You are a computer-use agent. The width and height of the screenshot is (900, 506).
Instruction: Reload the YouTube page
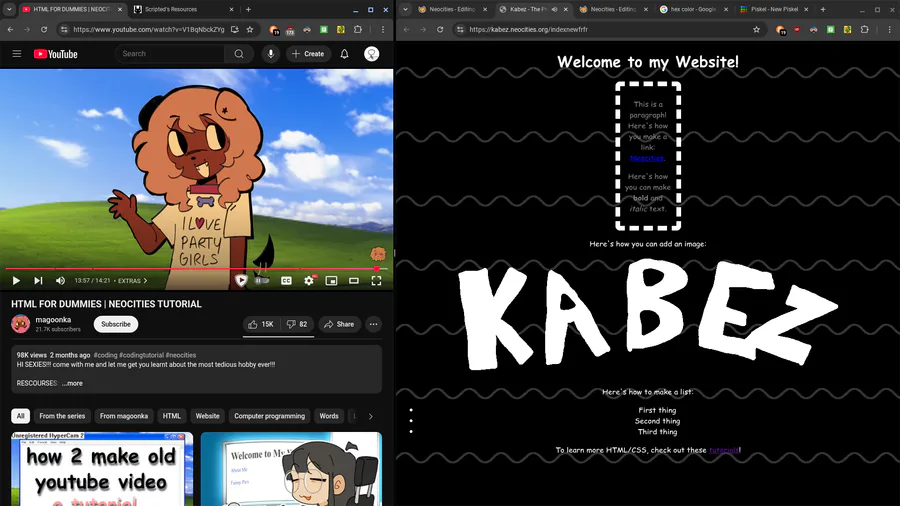44,29
